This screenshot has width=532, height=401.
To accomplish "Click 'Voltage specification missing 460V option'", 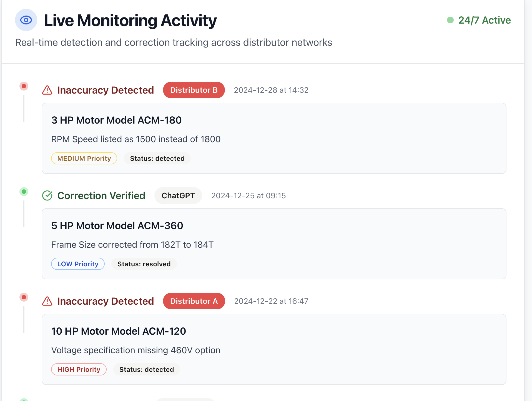I will [136, 350].
